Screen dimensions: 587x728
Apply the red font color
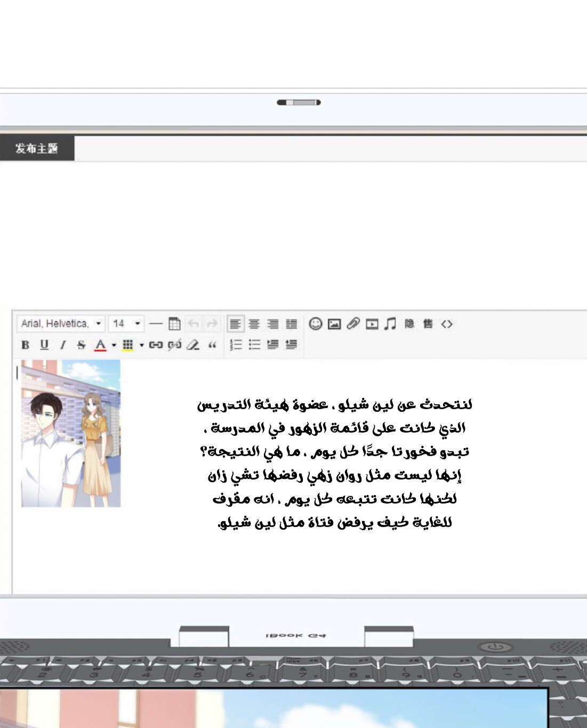click(100, 345)
